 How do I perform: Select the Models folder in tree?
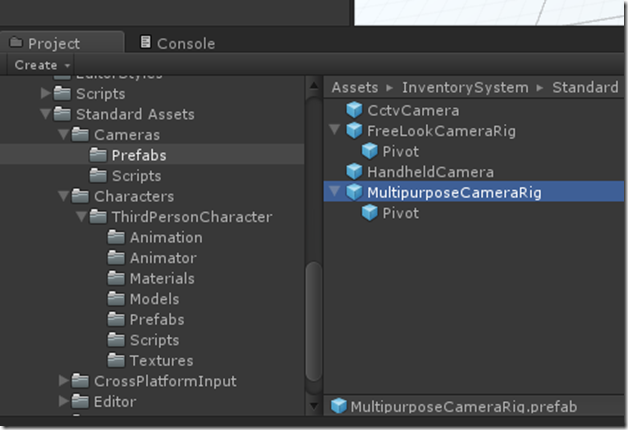[154, 299]
